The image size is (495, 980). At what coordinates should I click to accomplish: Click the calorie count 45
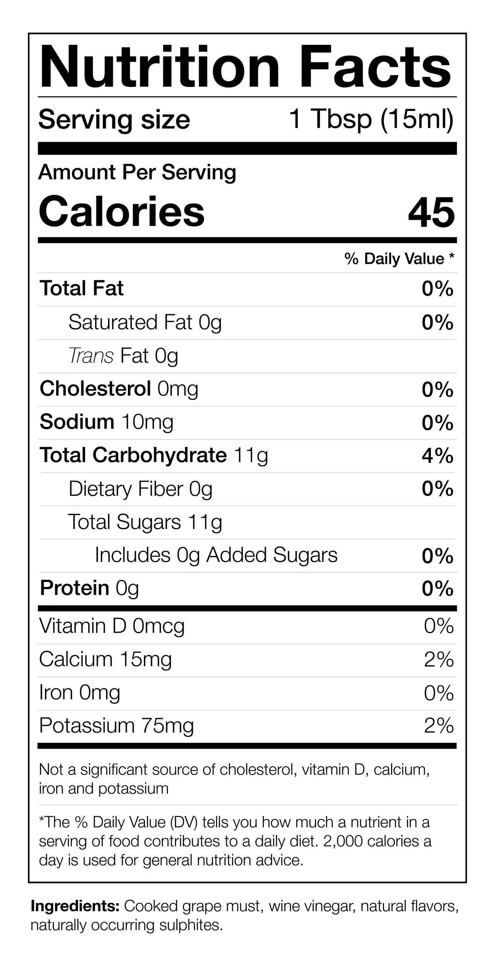tap(431, 212)
